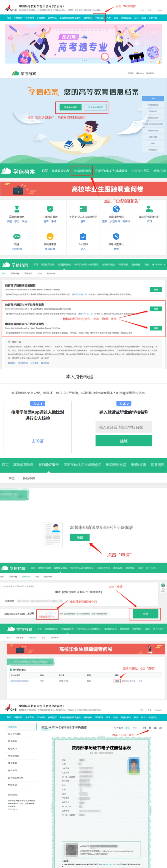Click 帮助中心 link in 学信档案 header
This screenshot has width=167, height=868.
pos(140,73)
